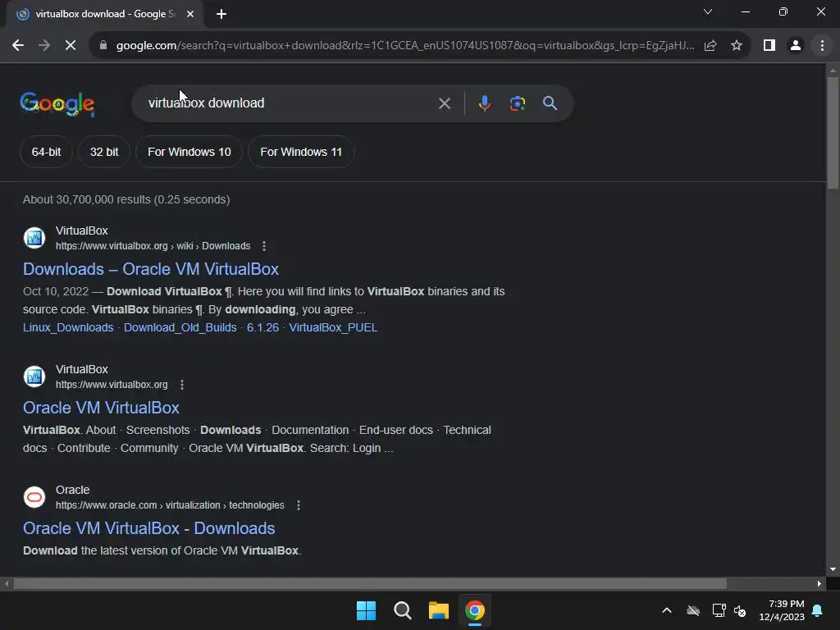Open the clock showing 7:39 PM
The height and width of the screenshot is (630, 840).
coord(782,610)
